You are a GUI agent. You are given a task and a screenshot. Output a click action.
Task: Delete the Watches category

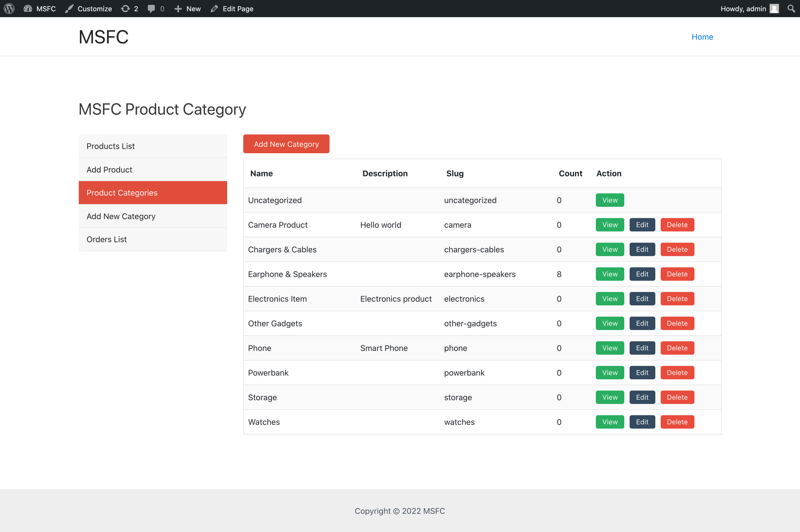(x=677, y=422)
